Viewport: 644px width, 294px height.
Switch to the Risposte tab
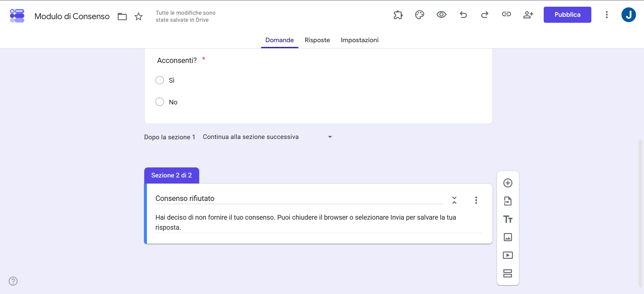[x=317, y=40]
